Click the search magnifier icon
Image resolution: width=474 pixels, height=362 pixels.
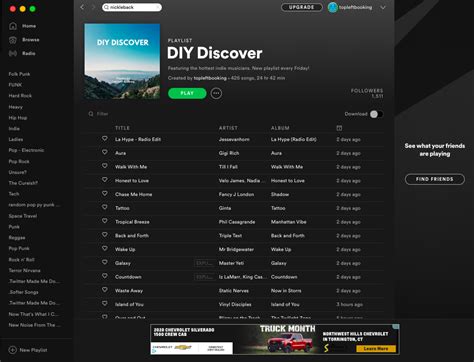106,7
